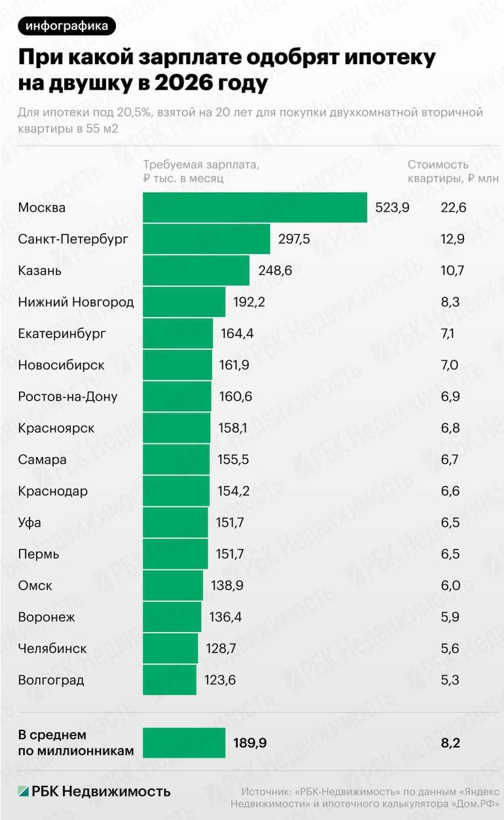Click the «Стоимость квартиры, ₽ млн» column header
The width and height of the screenshot is (504, 820).
(453, 172)
